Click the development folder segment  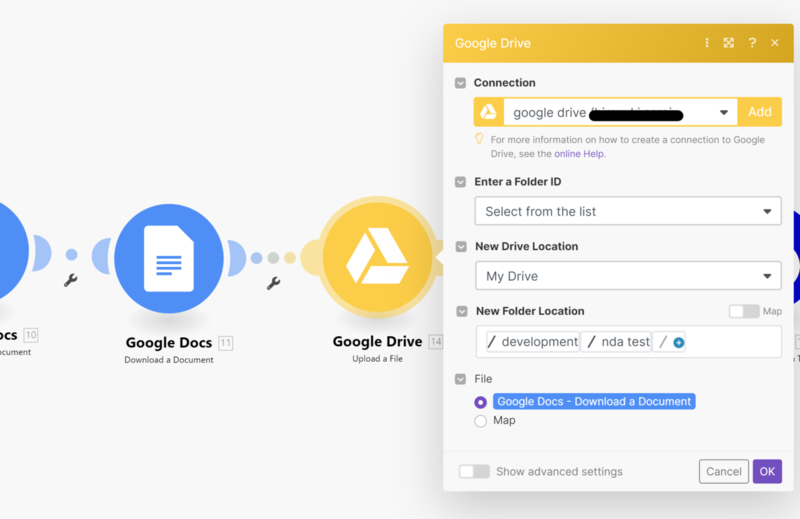click(533, 341)
